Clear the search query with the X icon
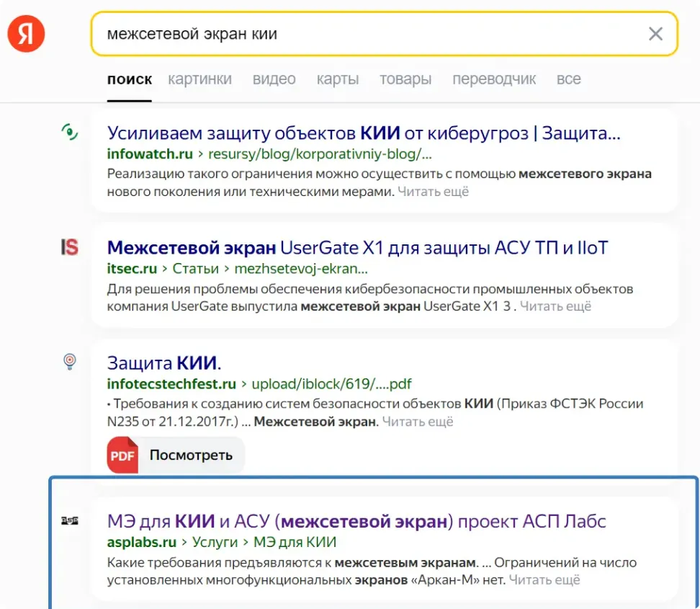This screenshot has width=700, height=609. click(x=655, y=33)
